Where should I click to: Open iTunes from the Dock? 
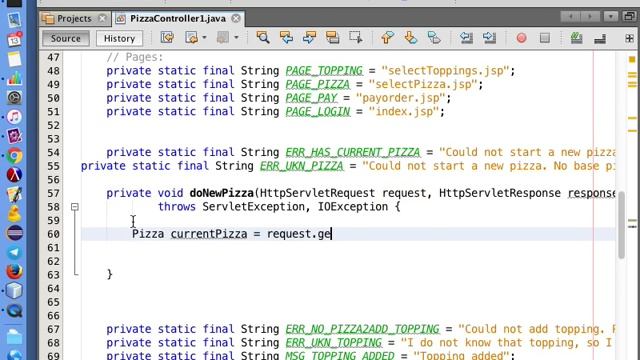click(14, 117)
